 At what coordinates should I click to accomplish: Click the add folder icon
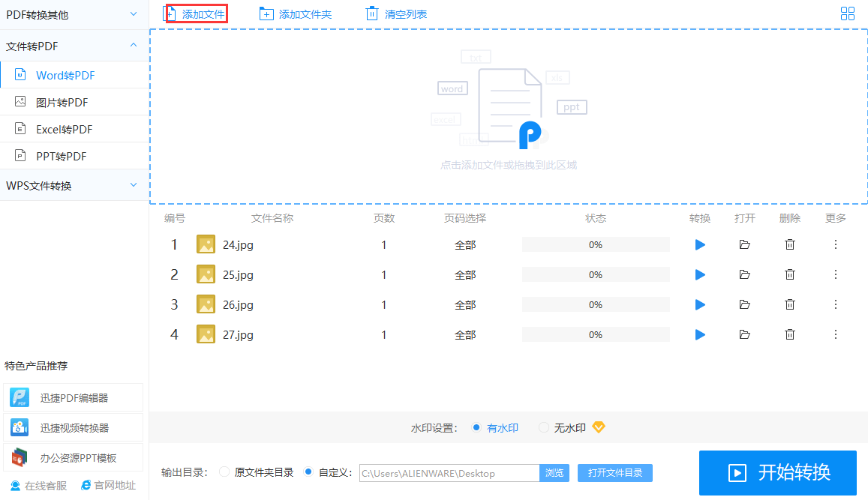[x=266, y=14]
